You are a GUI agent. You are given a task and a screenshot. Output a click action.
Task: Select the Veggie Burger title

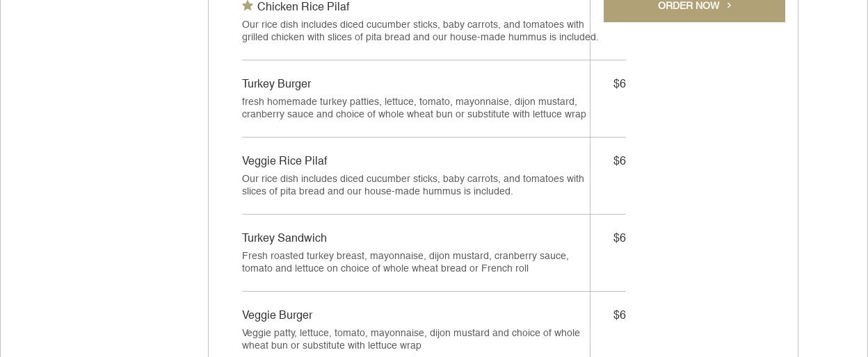click(277, 315)
